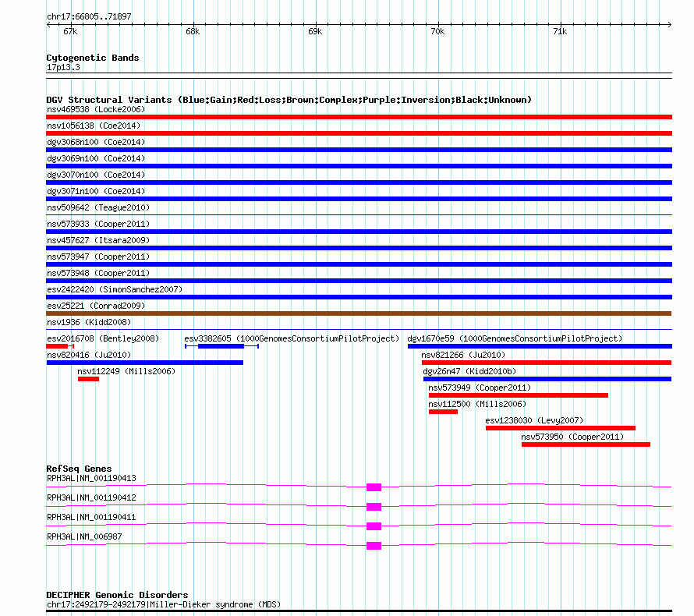
Task: Click the 70k ruler tick label
Action: (437, 31)
